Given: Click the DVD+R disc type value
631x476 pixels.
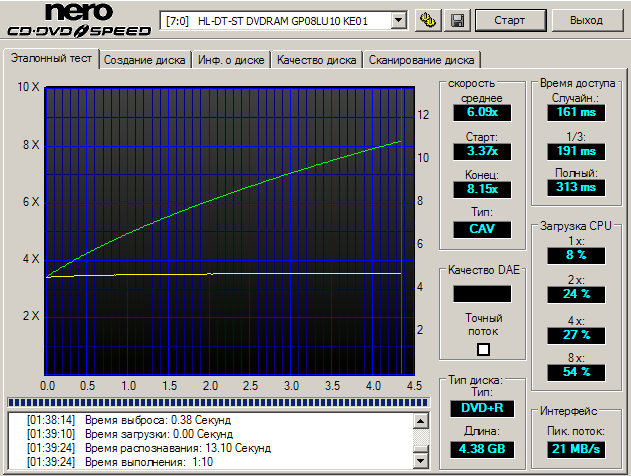Looking at the screenshot, I should pos(482,408).
